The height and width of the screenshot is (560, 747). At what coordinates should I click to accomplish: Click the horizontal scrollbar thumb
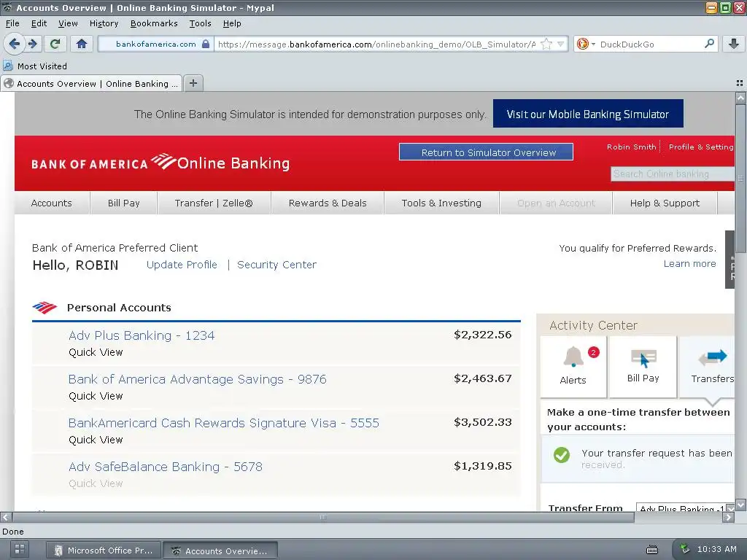click(323, 517)
